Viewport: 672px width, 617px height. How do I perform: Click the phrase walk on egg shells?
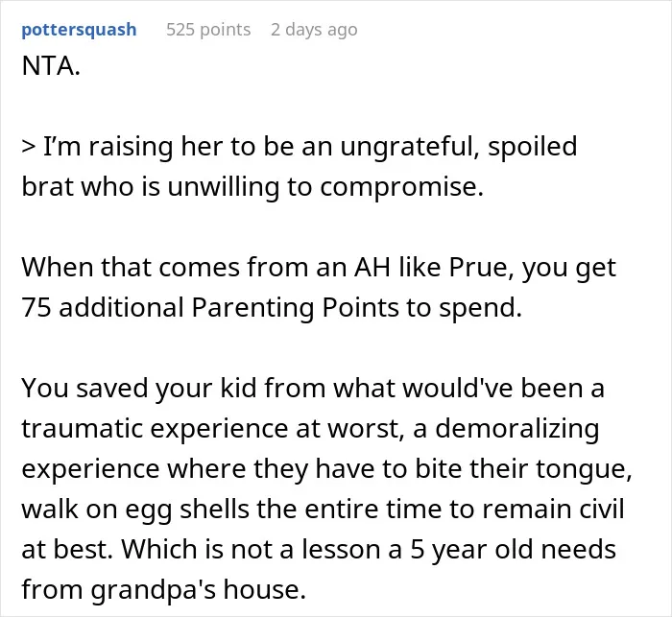click(x=135, y=509)
